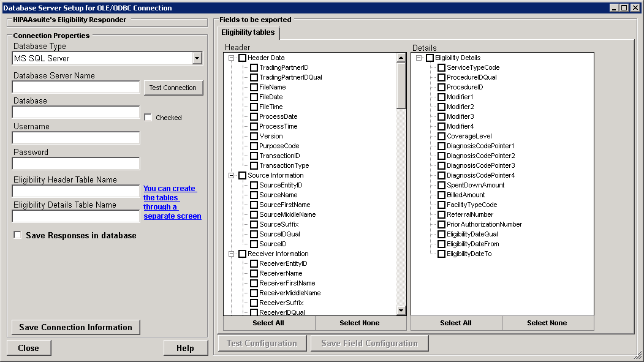Open the Database Type dropdown
This screenshot has width=644, height=362.
(197, 58)
